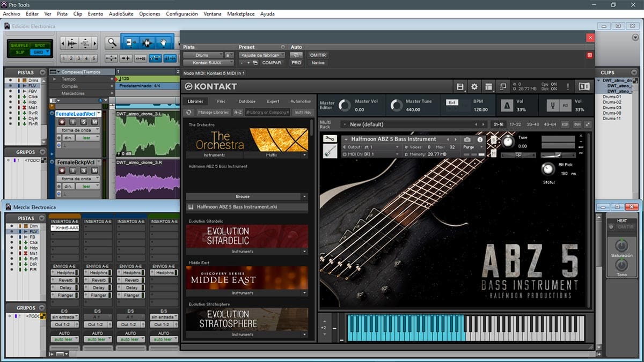The width and height of the screenshot is (644, 362).
Task: Click the snapshot camera icon on instrument
Action: point(467,139)
